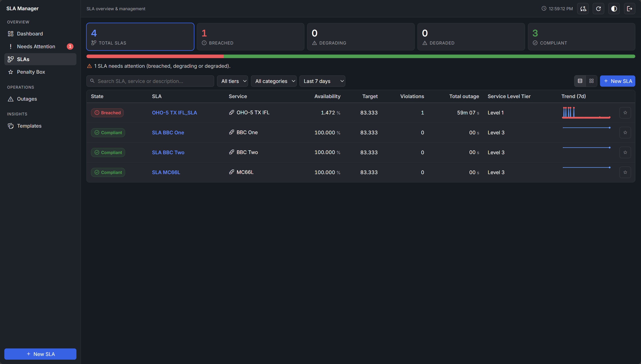Open the All categories dropdown
The width and height of the screenshot is (641, 364).
(x=273, y=81)
